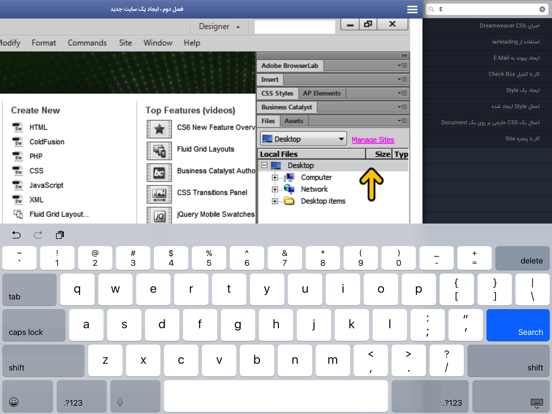Click the PHP file icon
This screenshot has width=552, height=414.
(x=18, y=156)
